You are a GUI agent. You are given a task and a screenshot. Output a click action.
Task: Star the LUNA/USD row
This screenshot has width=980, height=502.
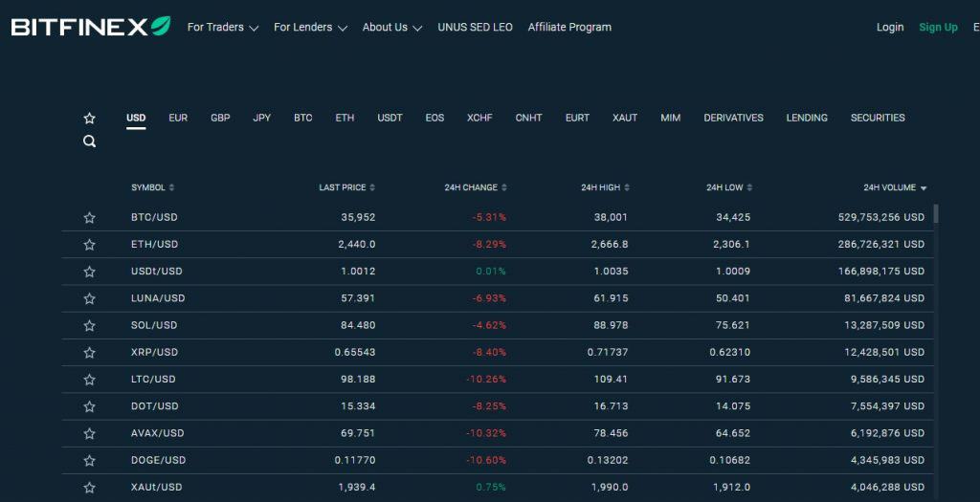(89, 298)
